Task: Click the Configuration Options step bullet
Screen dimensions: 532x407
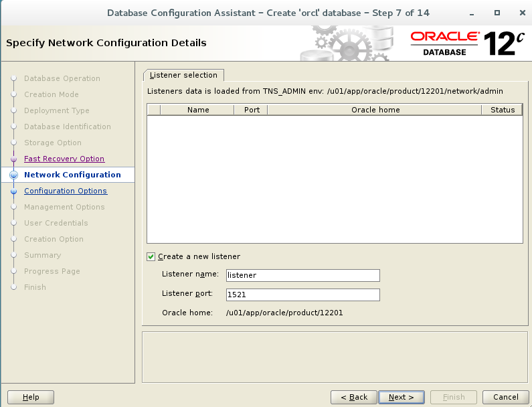Action: tap(14, 191)
